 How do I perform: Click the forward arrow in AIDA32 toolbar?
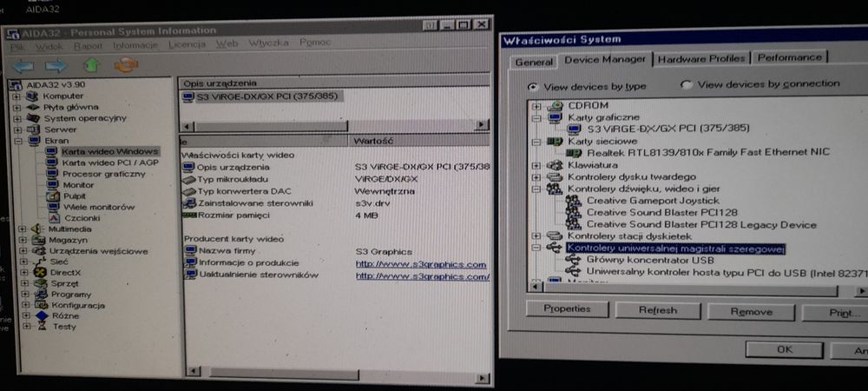point(56,66)
